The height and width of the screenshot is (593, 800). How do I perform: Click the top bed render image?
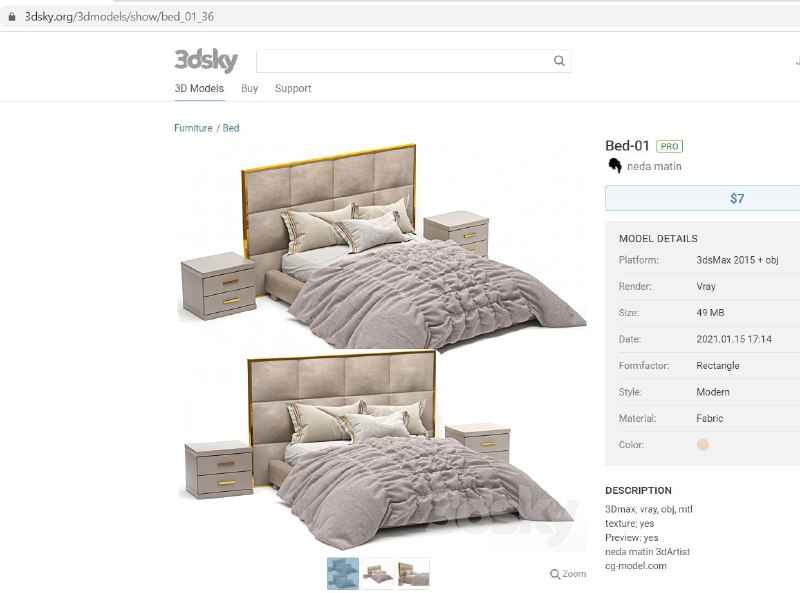tap(381, 245)
